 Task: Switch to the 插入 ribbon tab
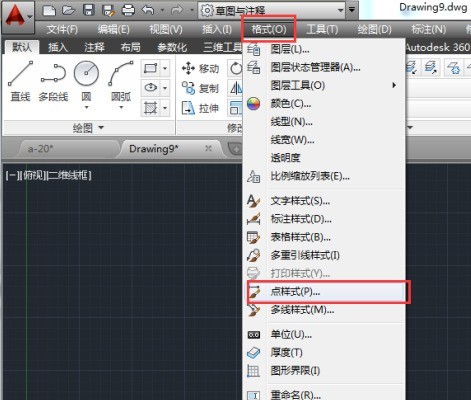pyautogui.click(x=58, y=47)
